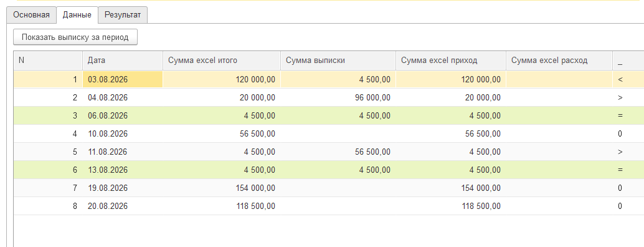Image resolution: width=644 pixels, height=247 pixels.
Task: Open the Результат tab
Action: 123,15
